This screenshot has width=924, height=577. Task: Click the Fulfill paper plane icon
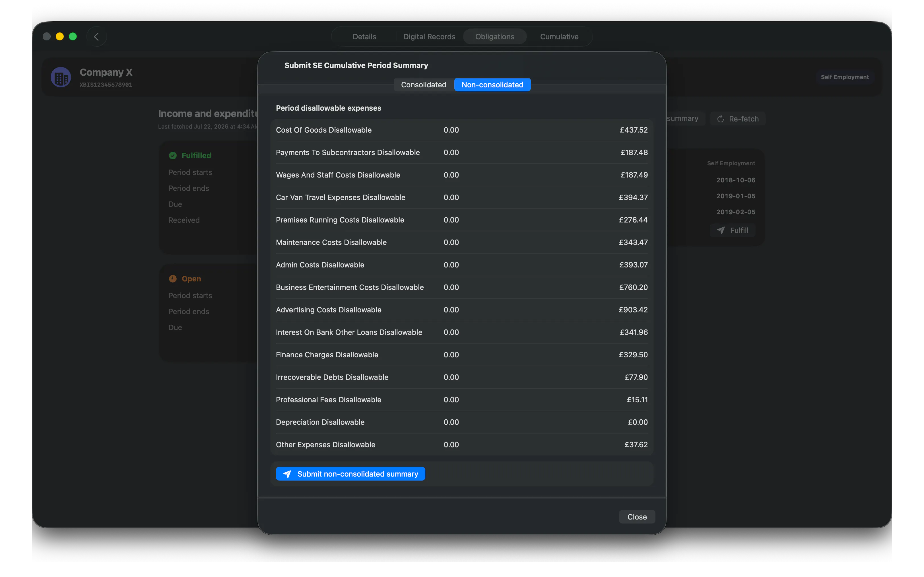tap(721, 230)
